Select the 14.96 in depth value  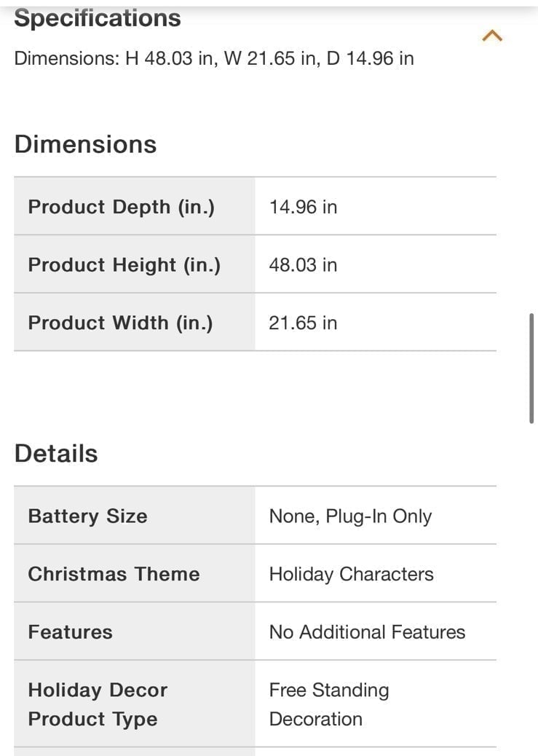[x=303, y=207]
